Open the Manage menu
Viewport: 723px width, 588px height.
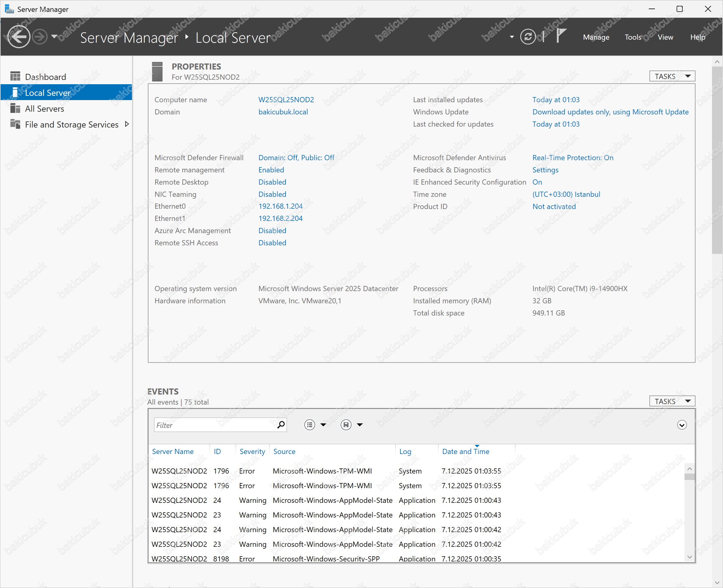(596, 37)
